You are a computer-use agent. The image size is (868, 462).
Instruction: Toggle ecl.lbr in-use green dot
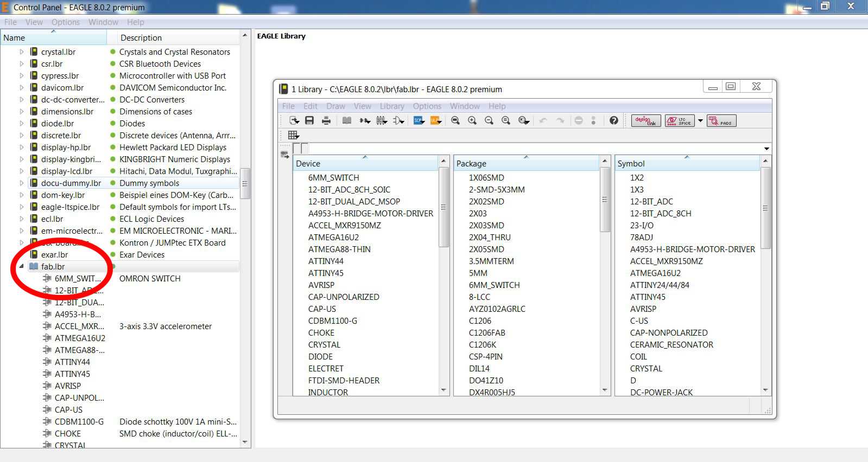pos(113,219)
